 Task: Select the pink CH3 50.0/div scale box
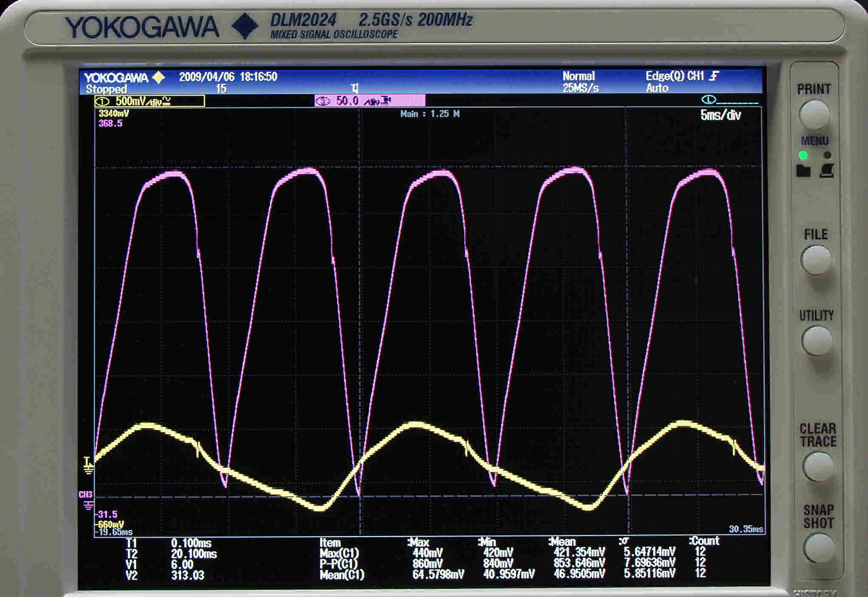click(x=369, y=101)
